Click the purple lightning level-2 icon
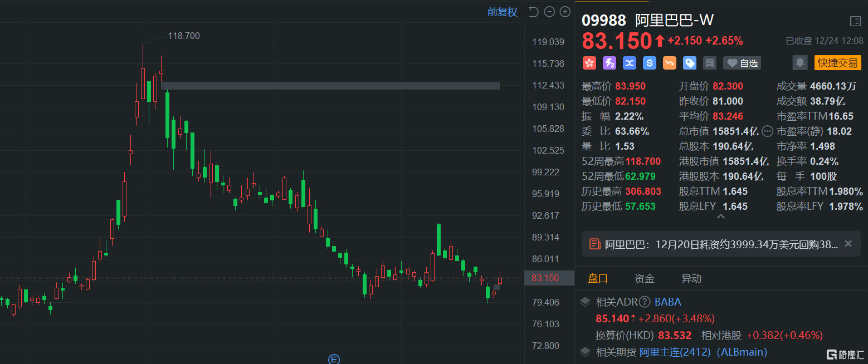Image resolution: width=868 pixels, height=364 pixels. click(609, 63)
